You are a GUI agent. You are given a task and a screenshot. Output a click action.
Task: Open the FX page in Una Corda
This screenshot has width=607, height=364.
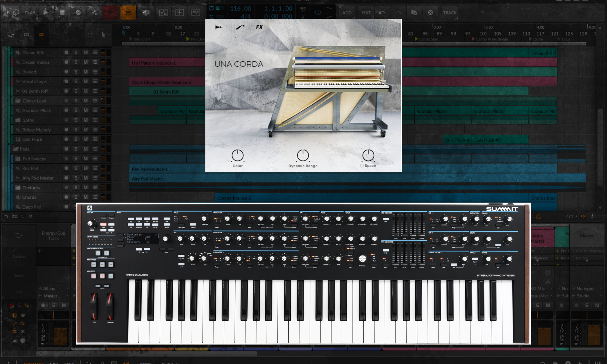[259, 27]
